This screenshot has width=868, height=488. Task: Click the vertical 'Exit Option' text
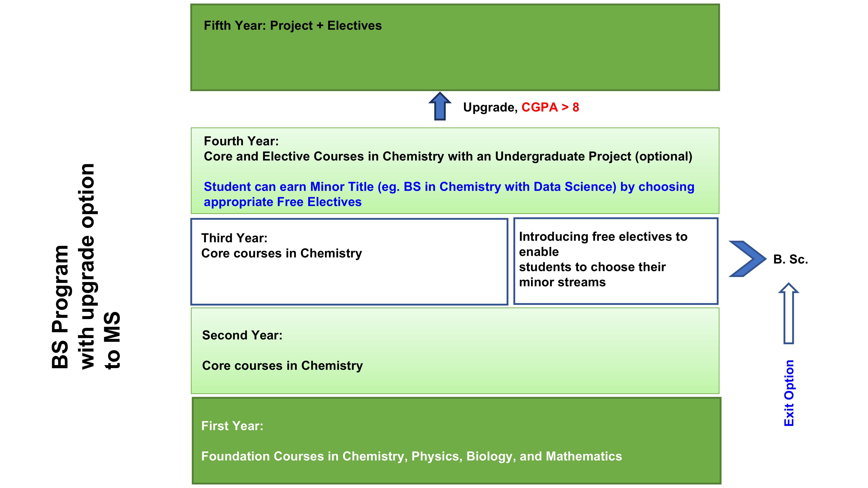pyautogui.click(x=789, y=393)
